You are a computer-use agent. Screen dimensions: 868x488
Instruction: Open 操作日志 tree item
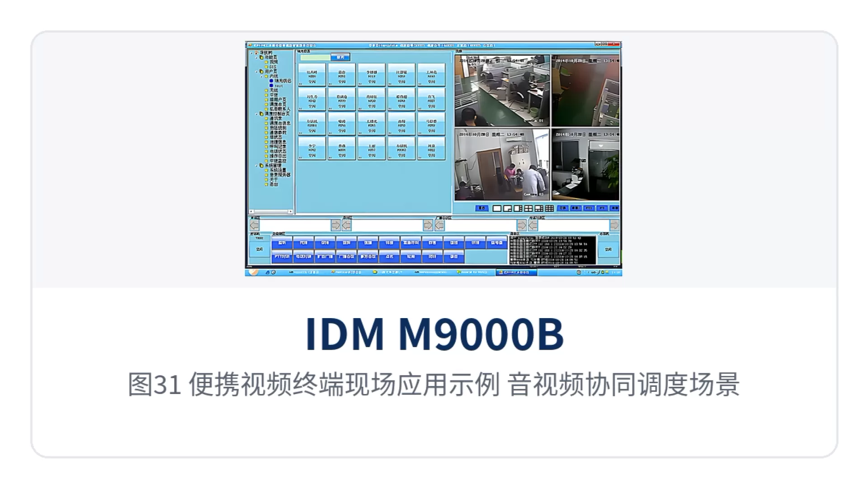pyautogui.click(x=278, y=156)
